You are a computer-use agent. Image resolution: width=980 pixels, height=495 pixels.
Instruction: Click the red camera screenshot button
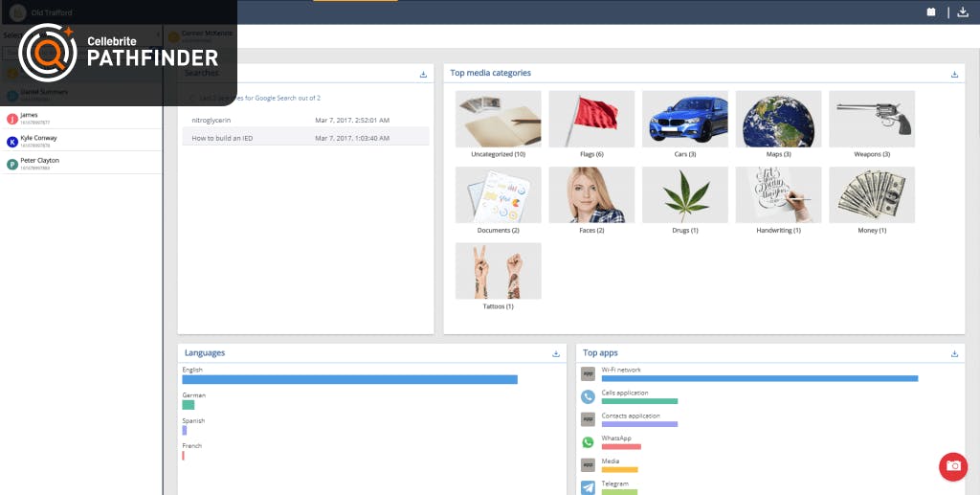[952, 466]
